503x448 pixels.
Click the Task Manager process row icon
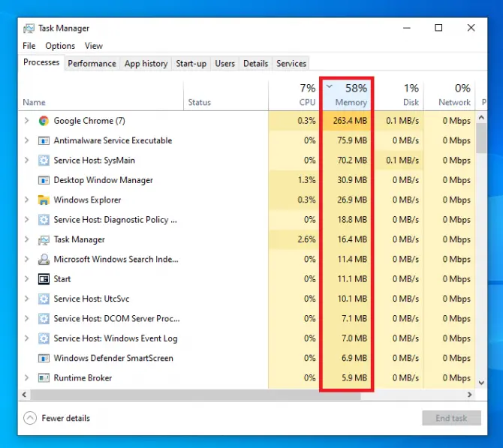44,240
